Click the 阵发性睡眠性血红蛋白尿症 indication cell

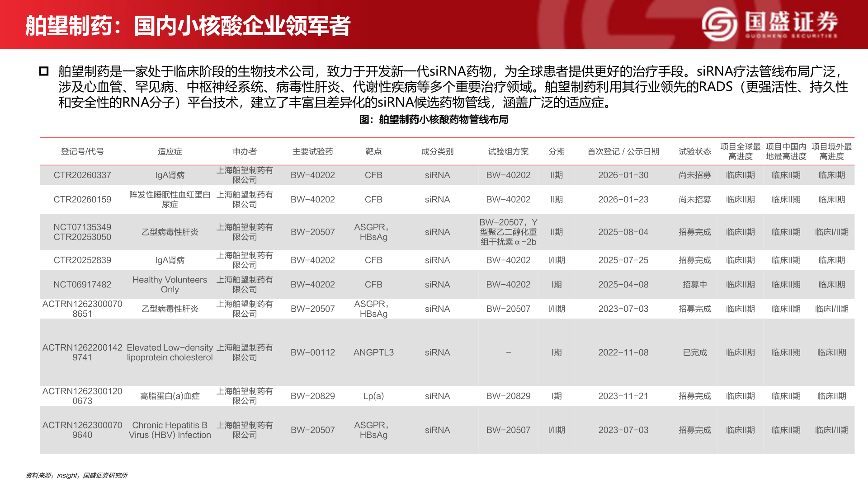(x=170, y=199)
